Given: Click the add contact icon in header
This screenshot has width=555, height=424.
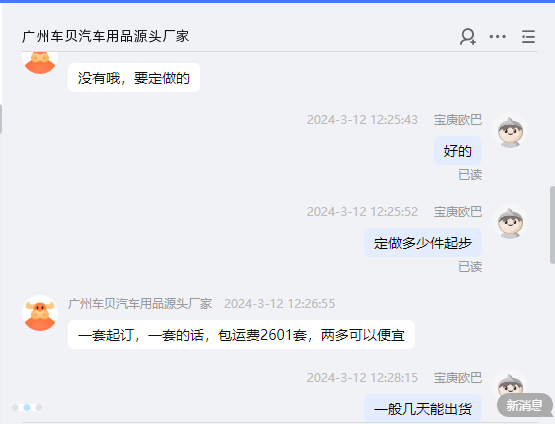Looking at the screenshot, I should coord(468,37).
